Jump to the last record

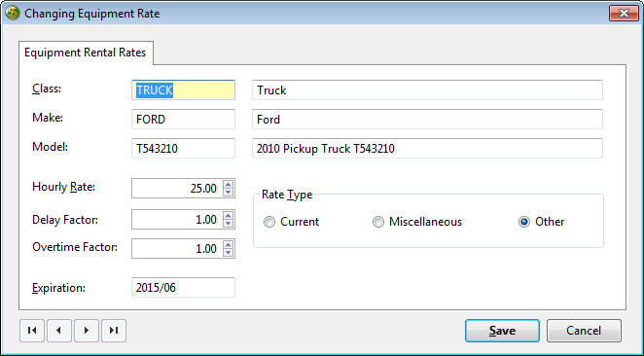[114, 331]
